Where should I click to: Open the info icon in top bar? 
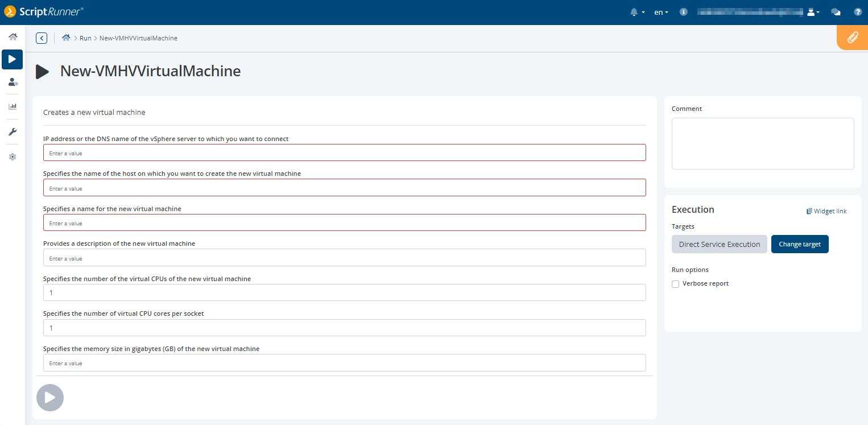[684, 12]
